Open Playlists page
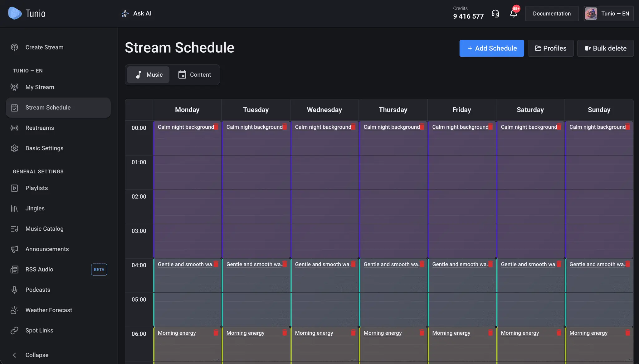The height and width of the screenshot is (364, 639). 58,188
